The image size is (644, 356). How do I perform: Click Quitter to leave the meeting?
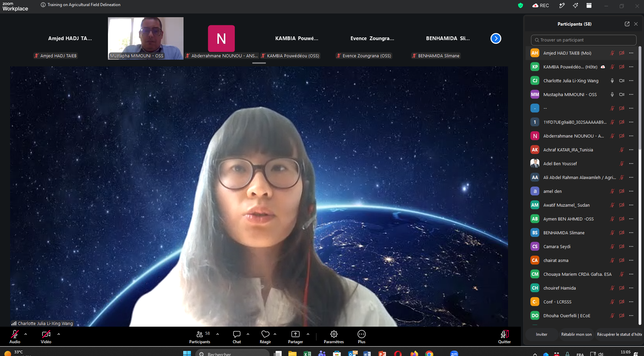coord(504,337)
